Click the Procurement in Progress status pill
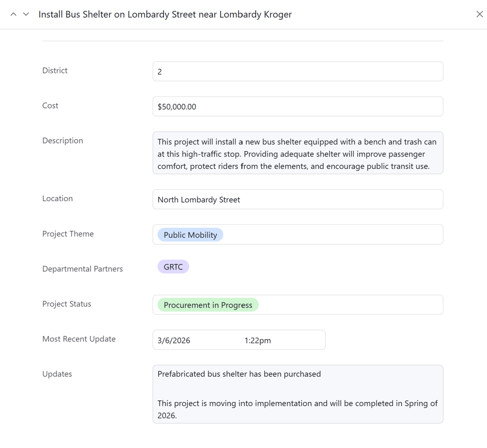Screen dimensions: 487x448 click(x=207, y=305)
